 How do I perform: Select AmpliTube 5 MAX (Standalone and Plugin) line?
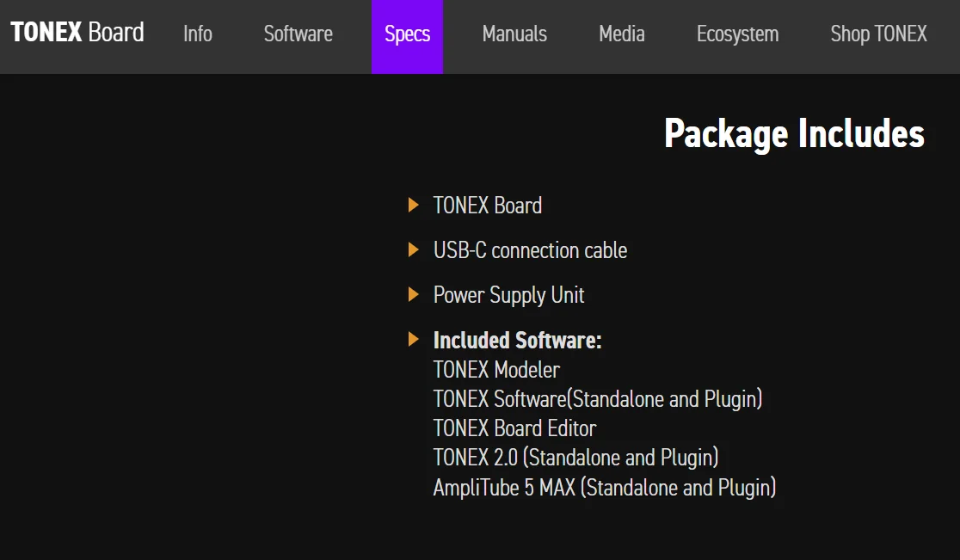point(604,488)
